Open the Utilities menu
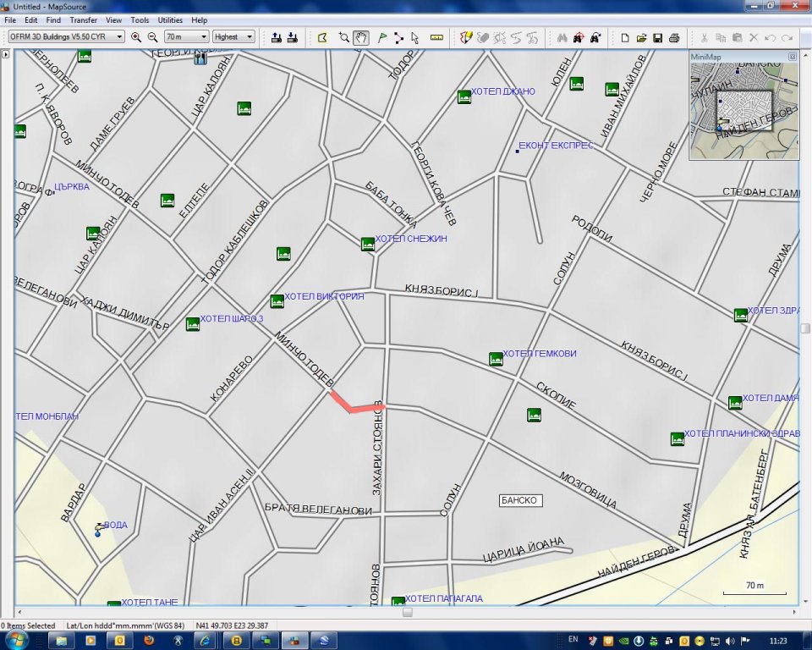The width and height of the screenshot is (812, 650). (170, 19)
